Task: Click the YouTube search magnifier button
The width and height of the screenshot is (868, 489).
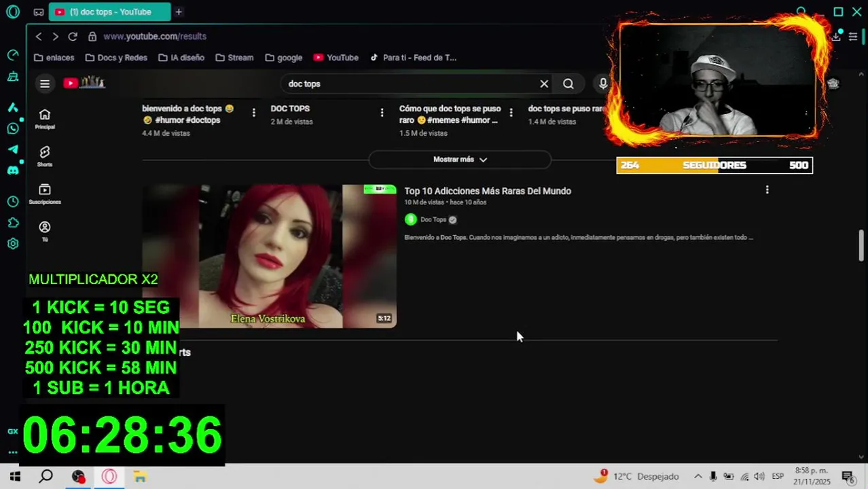Action: click(568, 84)
